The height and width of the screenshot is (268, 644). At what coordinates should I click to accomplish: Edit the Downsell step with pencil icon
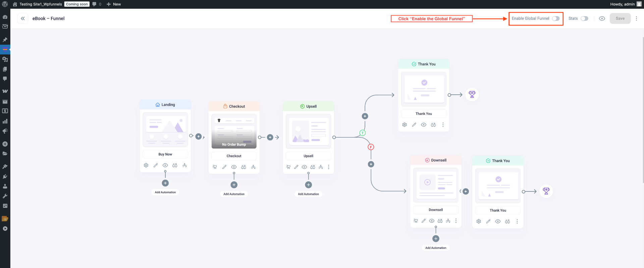tap(424, 221)
